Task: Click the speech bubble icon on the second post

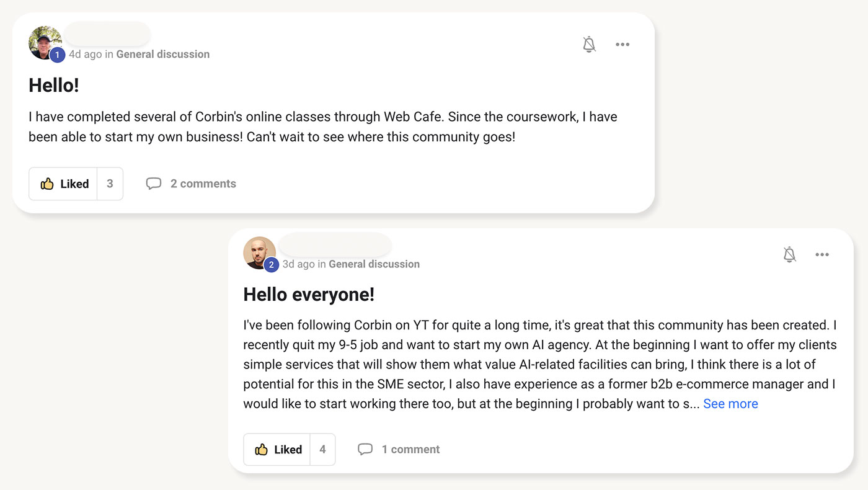Action: click(x=366, y=448)
